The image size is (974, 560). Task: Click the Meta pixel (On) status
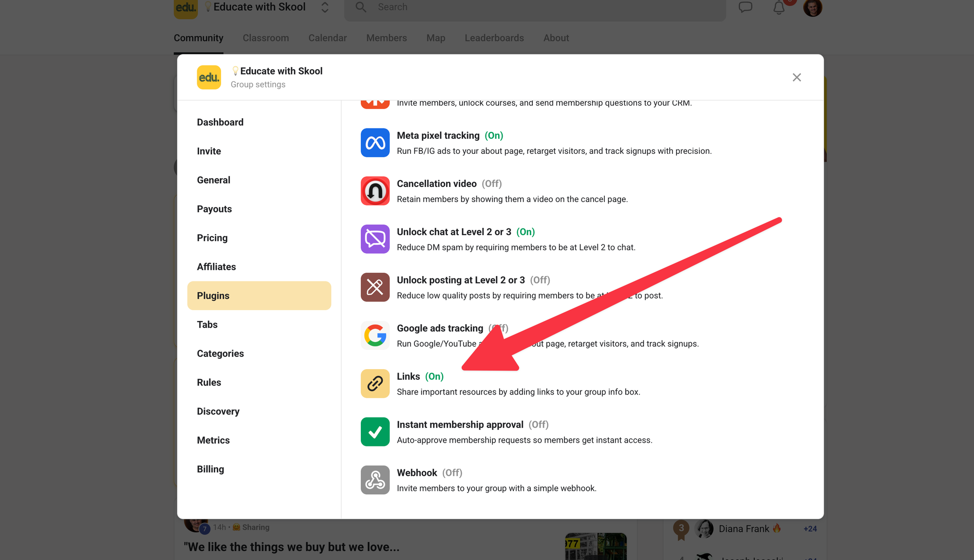point(494,135)
